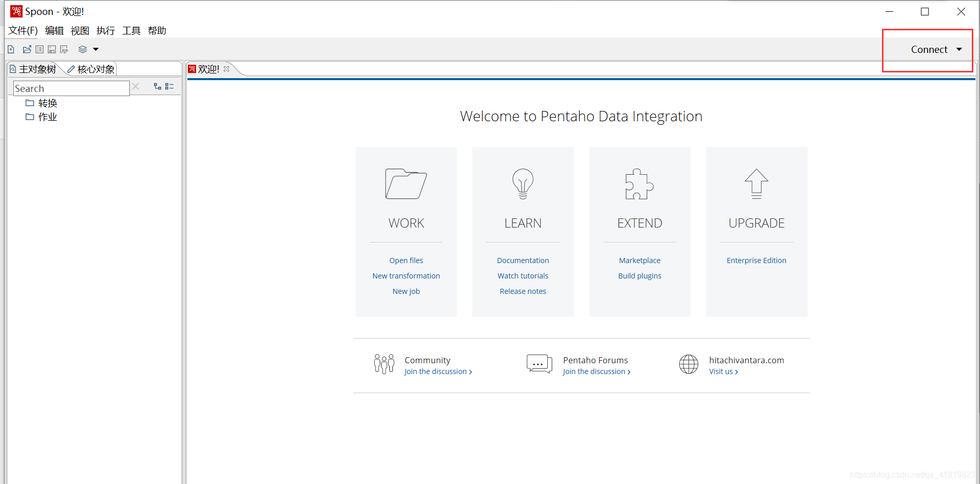Open the Documentation link
The height and width of the screenshot is (484, 980).
[x=523, y=260]
